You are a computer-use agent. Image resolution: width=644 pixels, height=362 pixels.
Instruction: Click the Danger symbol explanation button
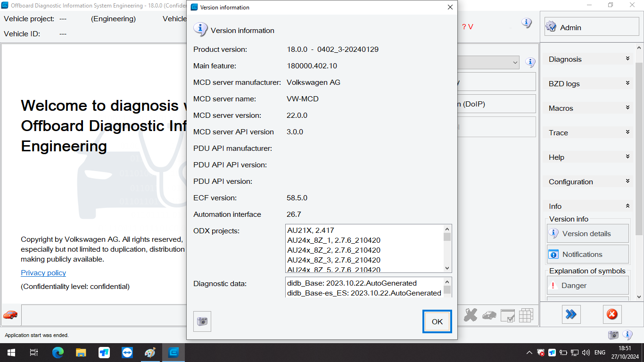tap(588, 285)
